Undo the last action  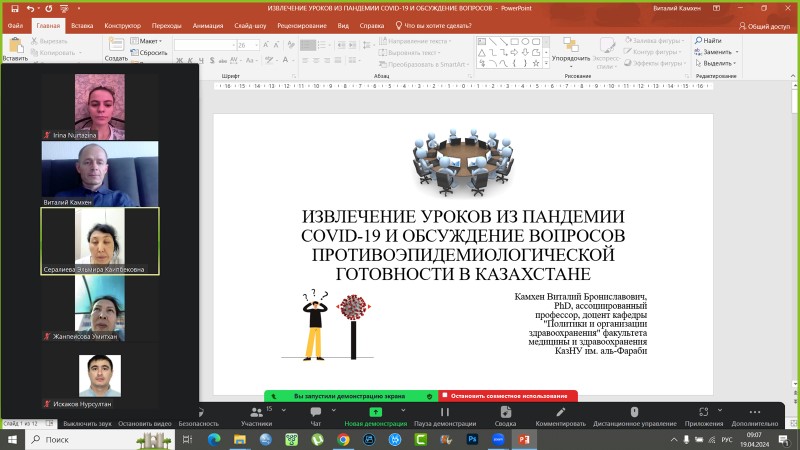point(30,9)
